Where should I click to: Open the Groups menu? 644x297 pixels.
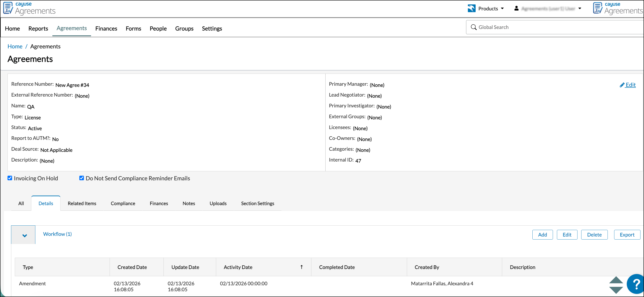(x=184, y=29)
